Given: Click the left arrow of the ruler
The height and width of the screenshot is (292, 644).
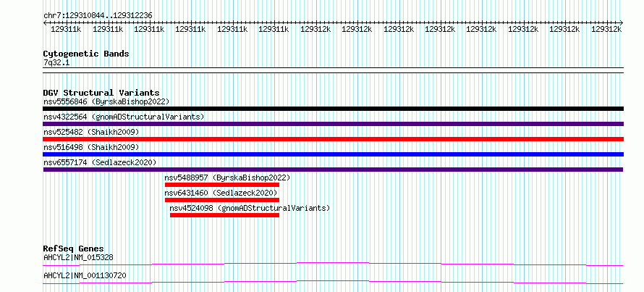Looking at the screenshot, I should (x=45, y=22).
